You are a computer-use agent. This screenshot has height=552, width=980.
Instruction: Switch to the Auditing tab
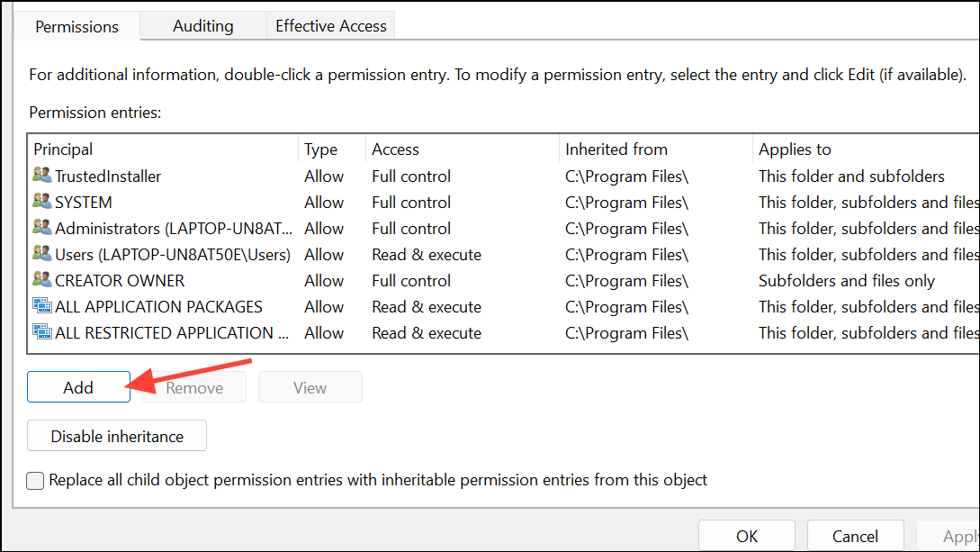click(203, 26)
